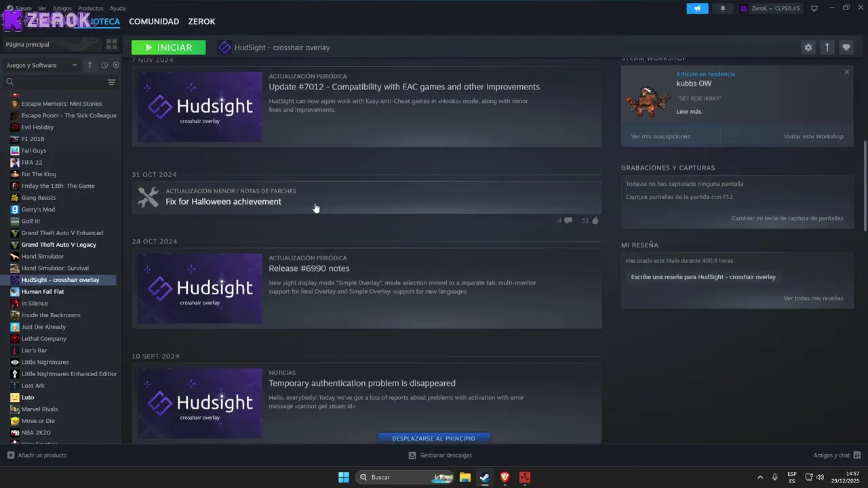Open Visitar este Workshop link

[814, 136]
